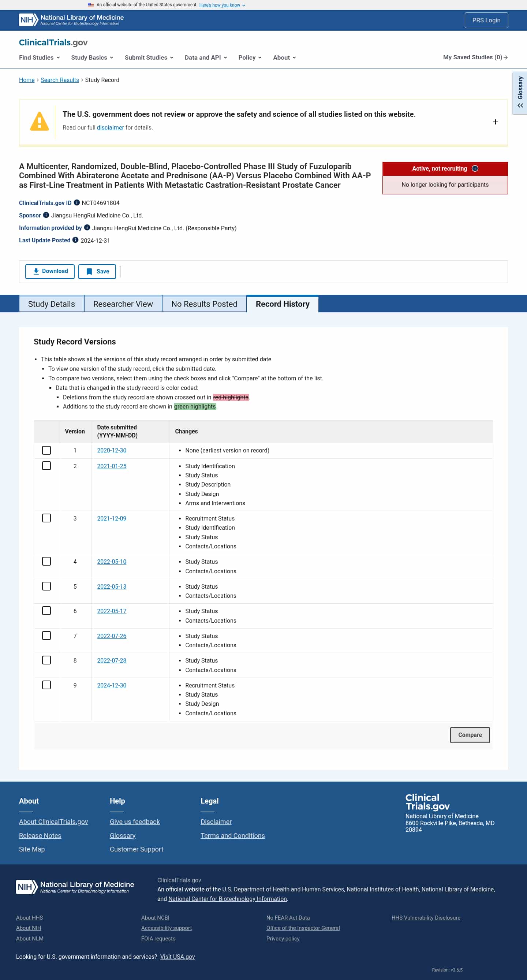Open version dated 2022-05-10

coord(111,562)
